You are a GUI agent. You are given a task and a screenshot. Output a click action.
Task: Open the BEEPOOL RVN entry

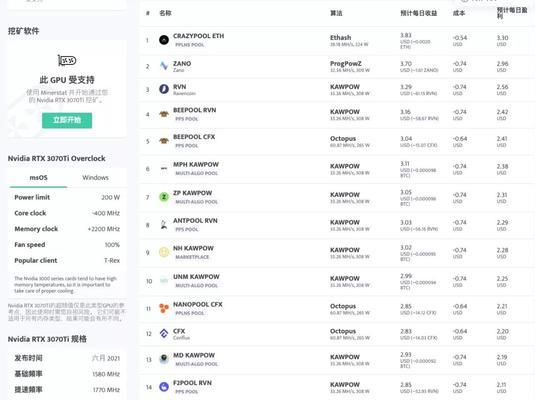click(194, 110)
